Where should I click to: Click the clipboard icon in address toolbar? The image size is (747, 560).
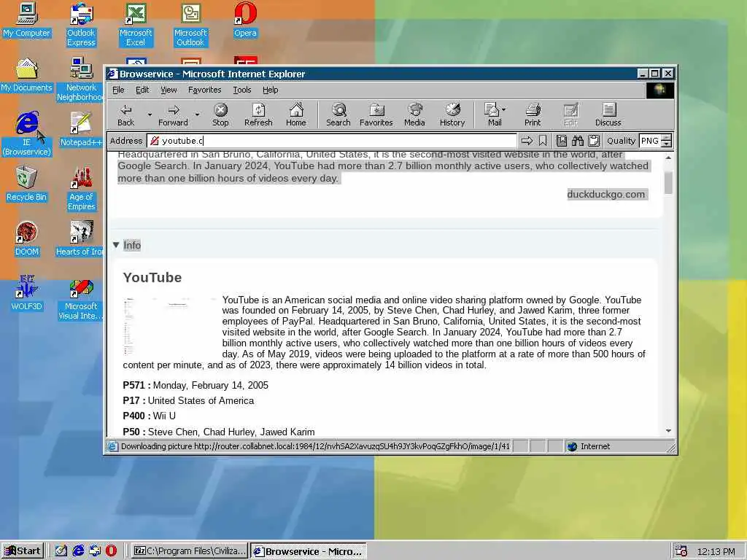click(594, 141)
